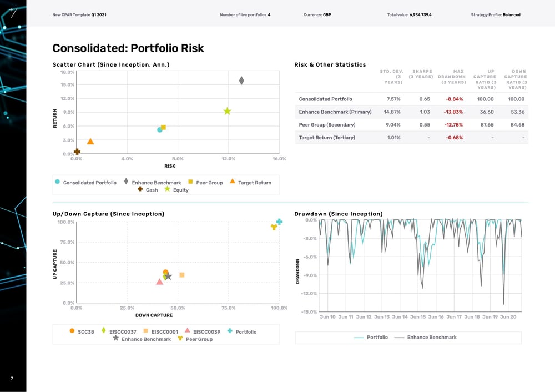Click the Peer Group yellow square legend marker
This screenshot has width=555, height=392.
(x=190, y=182)
